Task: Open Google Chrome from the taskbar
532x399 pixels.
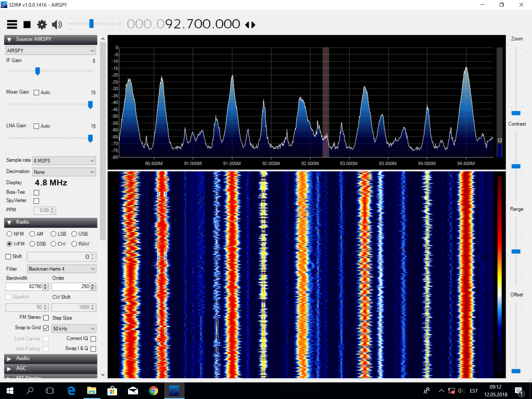Action: coord(153,391)
